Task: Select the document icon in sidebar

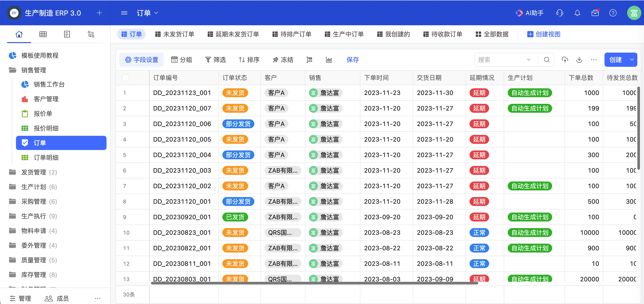Action: tap(67, 34)
